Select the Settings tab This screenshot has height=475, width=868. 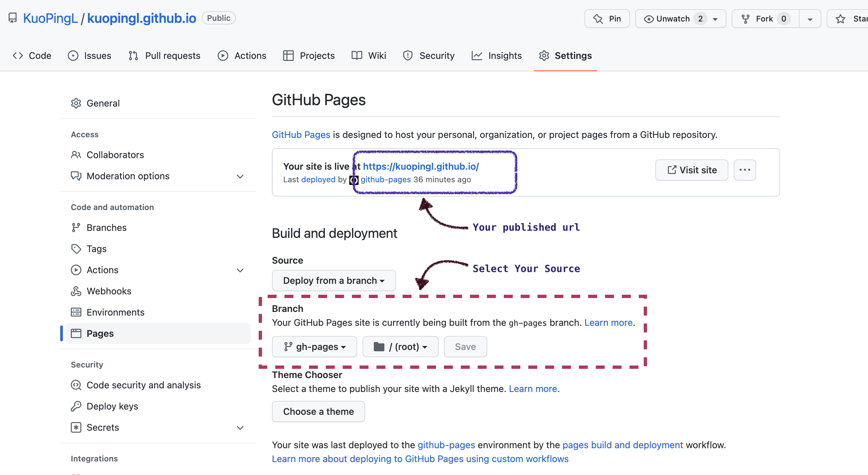tap(565, 56)
